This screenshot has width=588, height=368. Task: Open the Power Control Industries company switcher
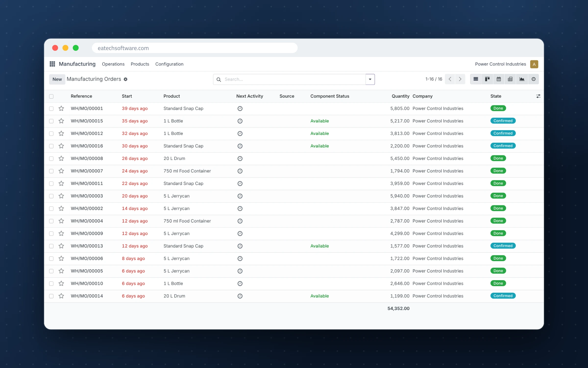click(x=501, y=64)
